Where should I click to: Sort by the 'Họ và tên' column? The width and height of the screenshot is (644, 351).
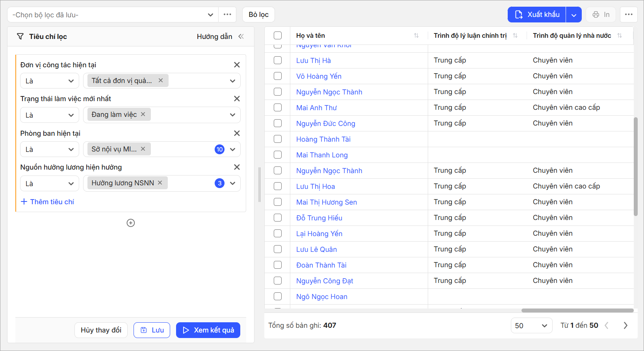tap(416, 36)
